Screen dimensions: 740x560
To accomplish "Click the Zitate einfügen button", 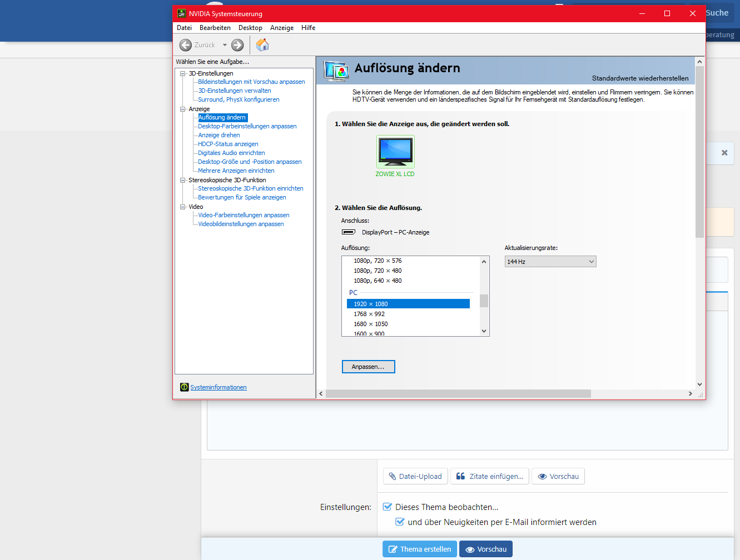I will tap(490, 476).
